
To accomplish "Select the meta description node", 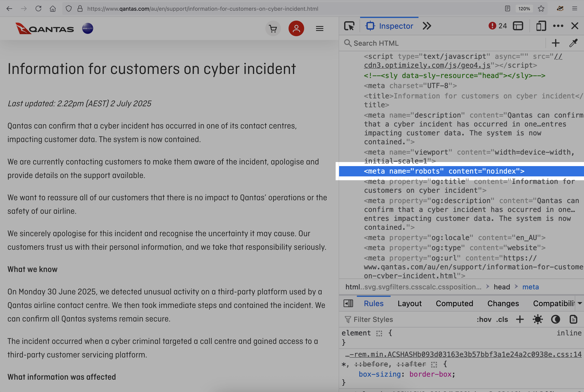I will [473, 129].
